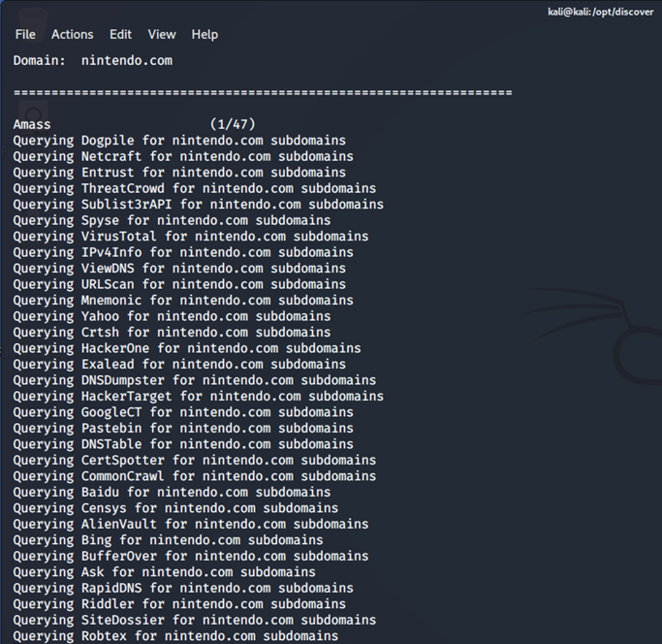Click the 'Querying CommonCrawl' line

pos(195,476)
